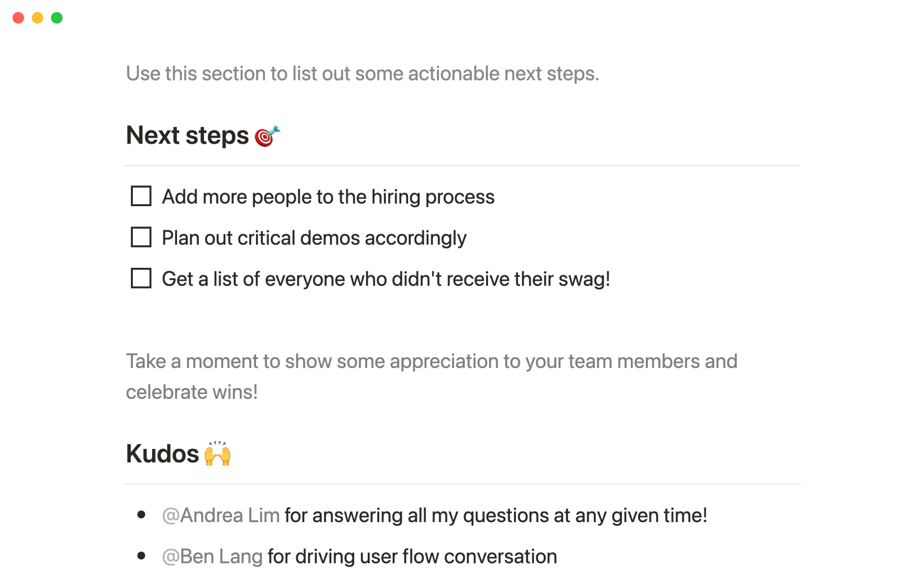Open the @Ben Lang mention
924x578 pixels.
click(x=212, y=556)
